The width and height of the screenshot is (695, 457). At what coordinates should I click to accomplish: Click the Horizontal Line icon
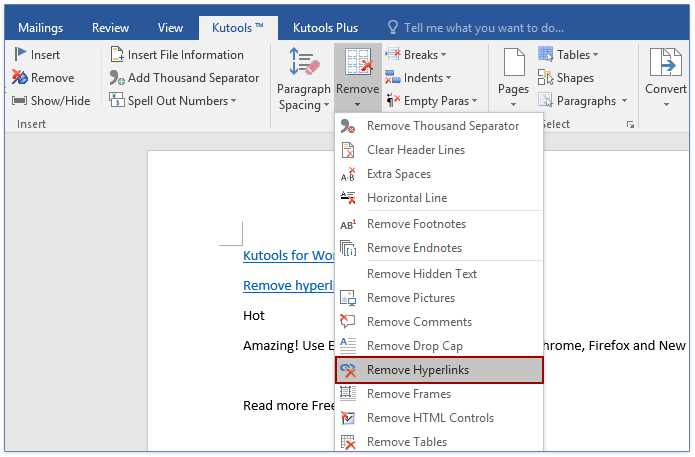pyautogui.click(x=348, y=198)
